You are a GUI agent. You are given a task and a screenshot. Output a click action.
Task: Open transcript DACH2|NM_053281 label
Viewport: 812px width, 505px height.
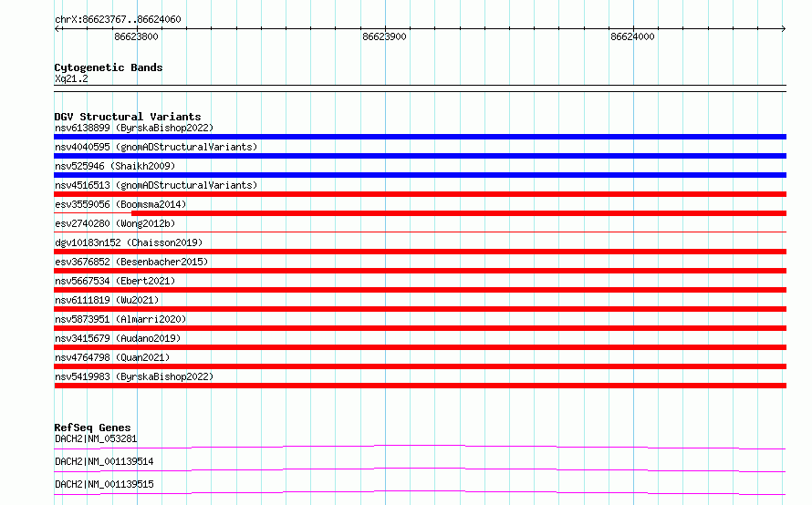pyautogui.click(x=96, y=438)
